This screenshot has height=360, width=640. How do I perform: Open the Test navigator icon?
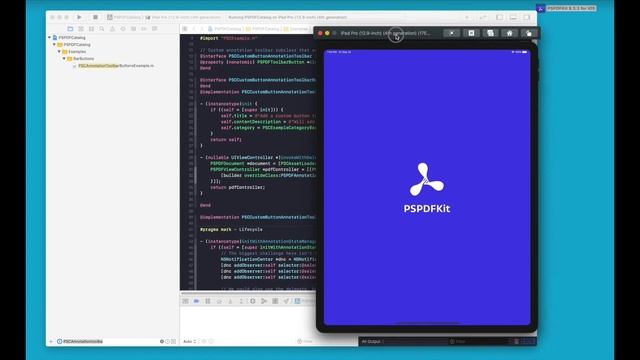click(x=123, y=29)
